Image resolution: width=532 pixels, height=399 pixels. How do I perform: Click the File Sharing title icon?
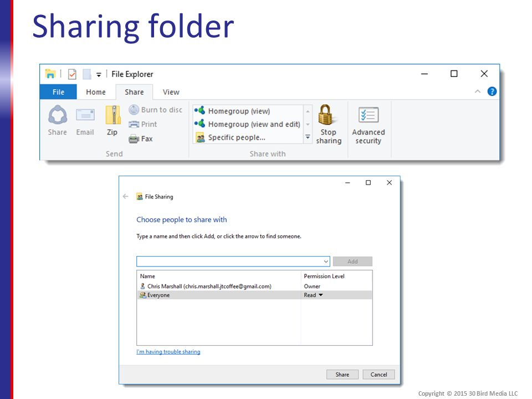(140, 196)
